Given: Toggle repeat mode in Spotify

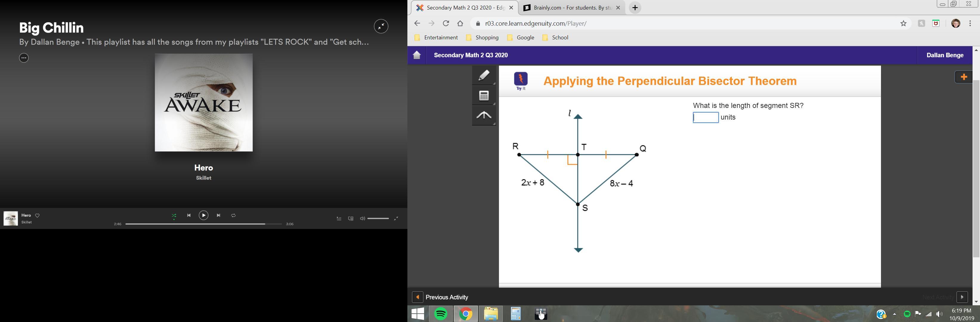Looking at the screenshot, I should coord(233,216).
